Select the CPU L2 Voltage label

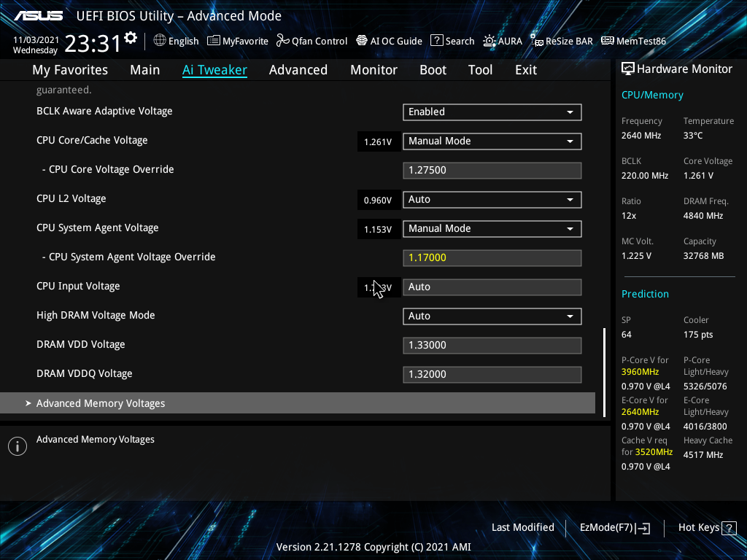[71, 198]
